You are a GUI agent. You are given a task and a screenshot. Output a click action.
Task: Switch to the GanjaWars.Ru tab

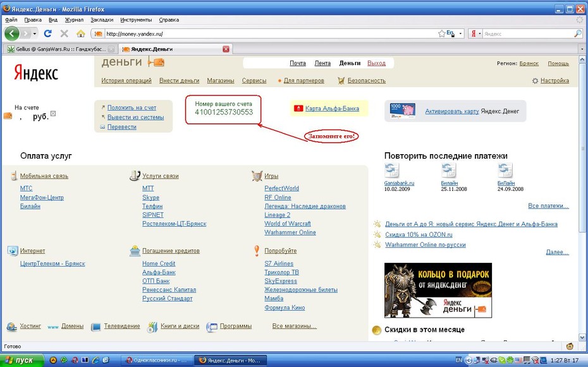point(60,49)
